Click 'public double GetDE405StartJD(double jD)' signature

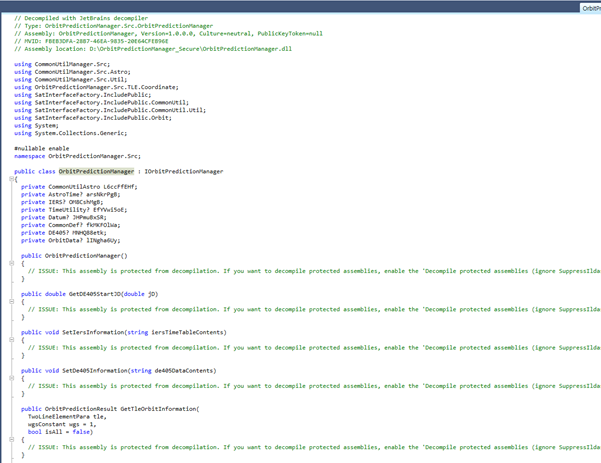[89, 294]
